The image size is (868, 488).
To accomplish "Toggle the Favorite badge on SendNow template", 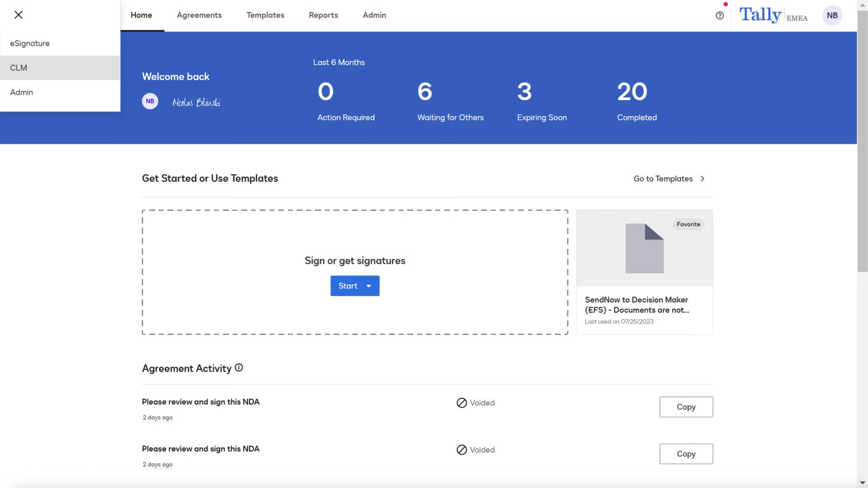I will pos(688,224).
